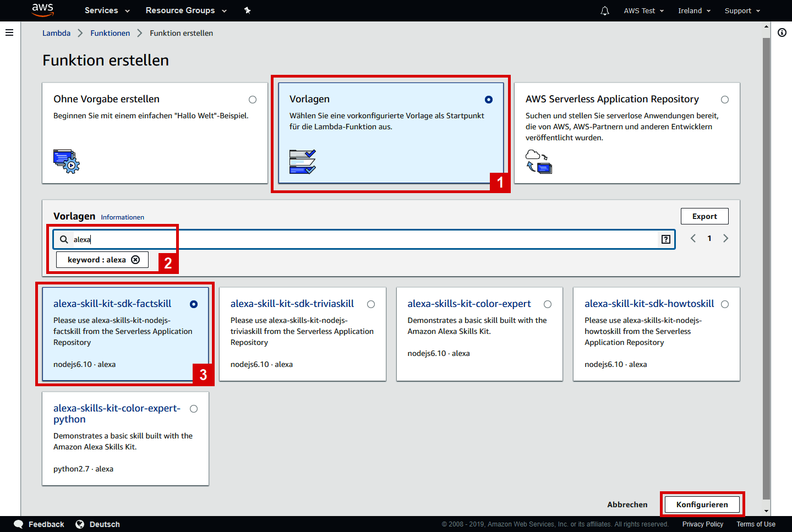Expand the AWS Test account menu

(x=643, y=10)
